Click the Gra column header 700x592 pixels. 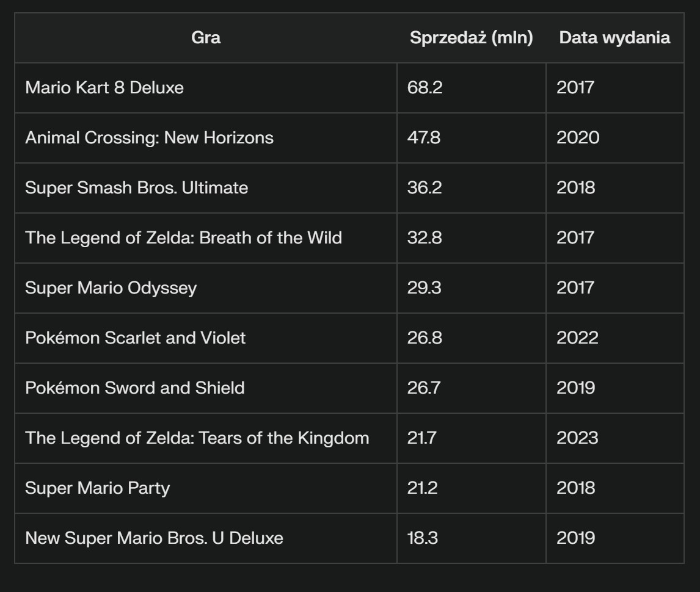[206, 37]
